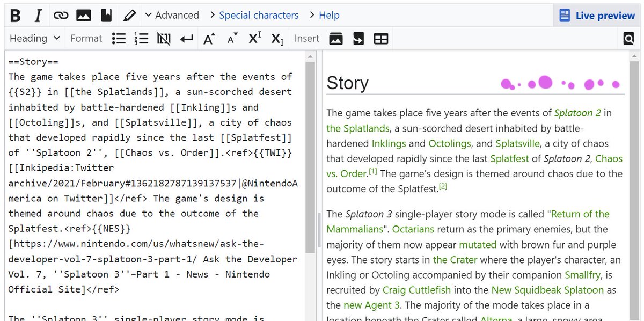Follow the Splatsville link
The width and height of the screenshot is (644, 321).
517,143
